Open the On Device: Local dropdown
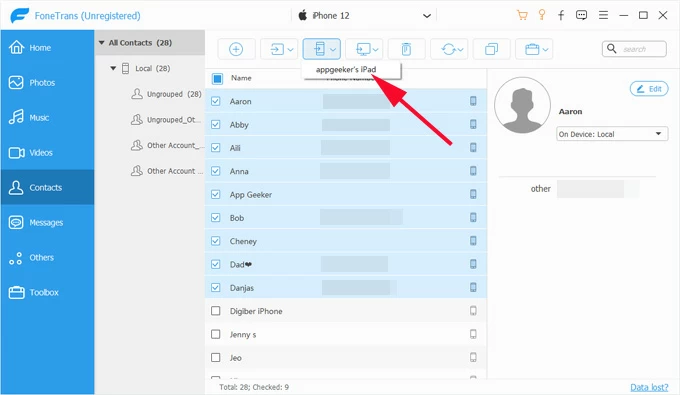The height and width of the screenshot is (395, 680). (612, 134)
